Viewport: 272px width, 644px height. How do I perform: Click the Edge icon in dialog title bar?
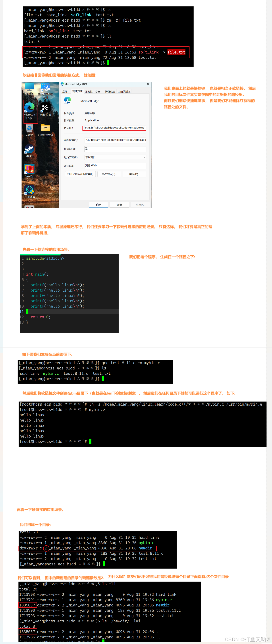[x=62, y=84]
